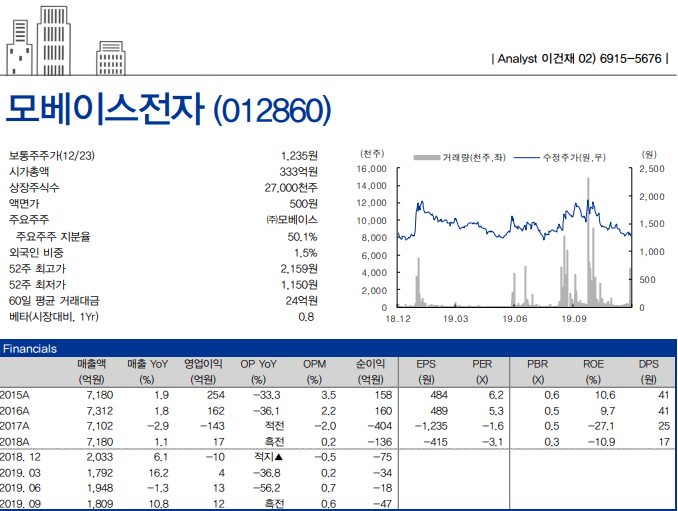Select the 2019. 06 quarter row label

pos(20,488)
